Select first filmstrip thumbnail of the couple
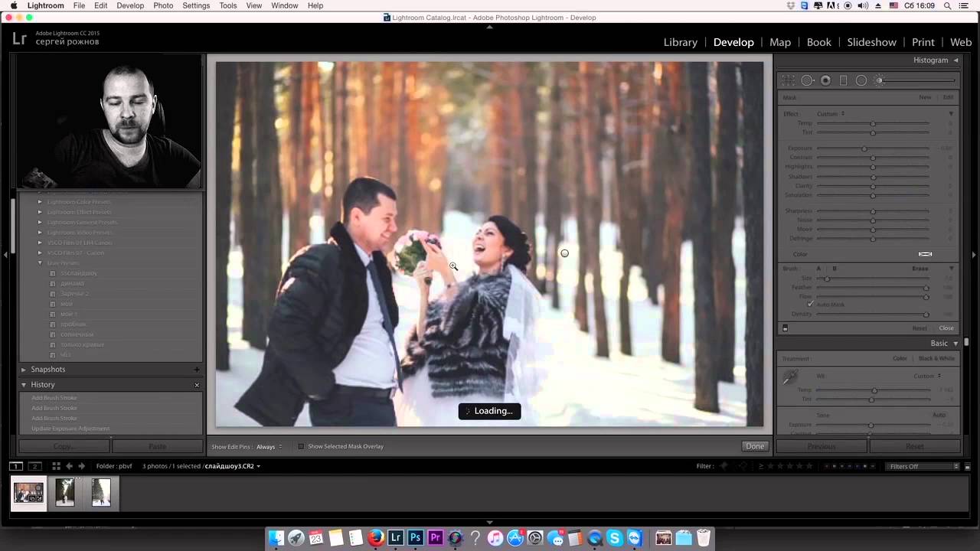 pyautogui.click(x=28, y=493)
